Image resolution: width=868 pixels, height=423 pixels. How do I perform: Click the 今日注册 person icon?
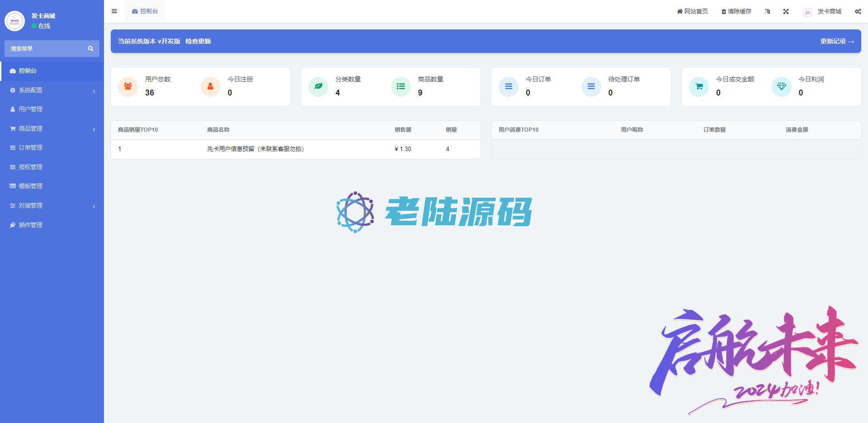pyautogui.click(x=210, y=86)
